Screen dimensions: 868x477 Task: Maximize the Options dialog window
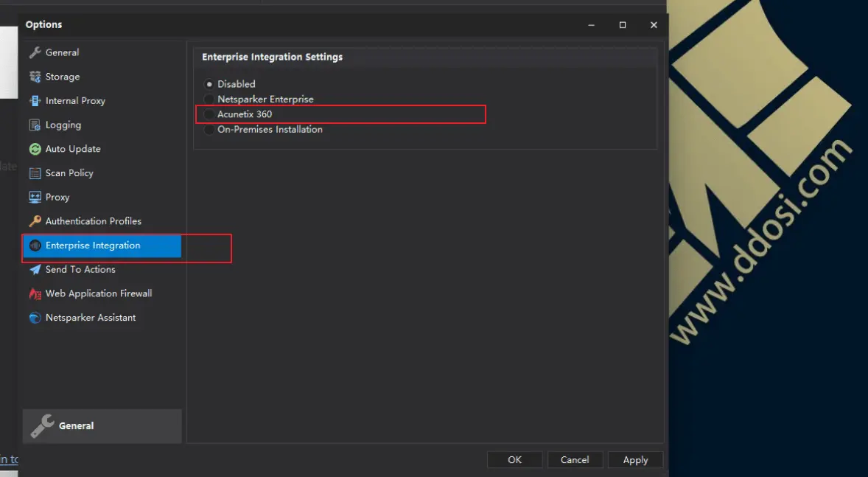[x=623, y=25]
